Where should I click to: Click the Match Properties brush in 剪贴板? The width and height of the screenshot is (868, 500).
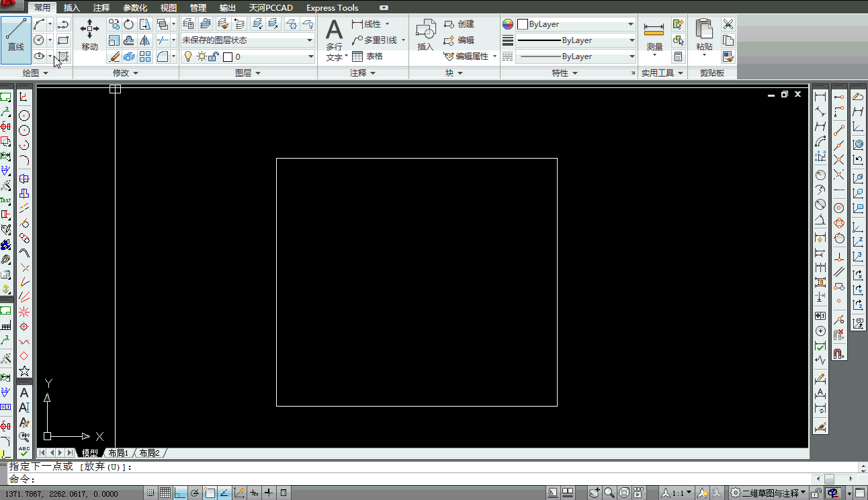[728, 56]
